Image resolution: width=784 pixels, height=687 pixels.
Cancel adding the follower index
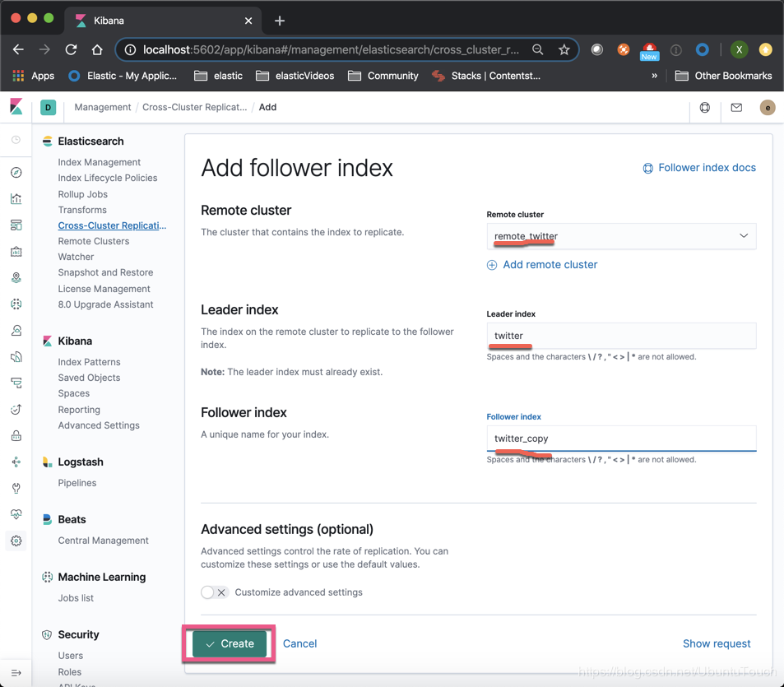[x=300, y=643]
